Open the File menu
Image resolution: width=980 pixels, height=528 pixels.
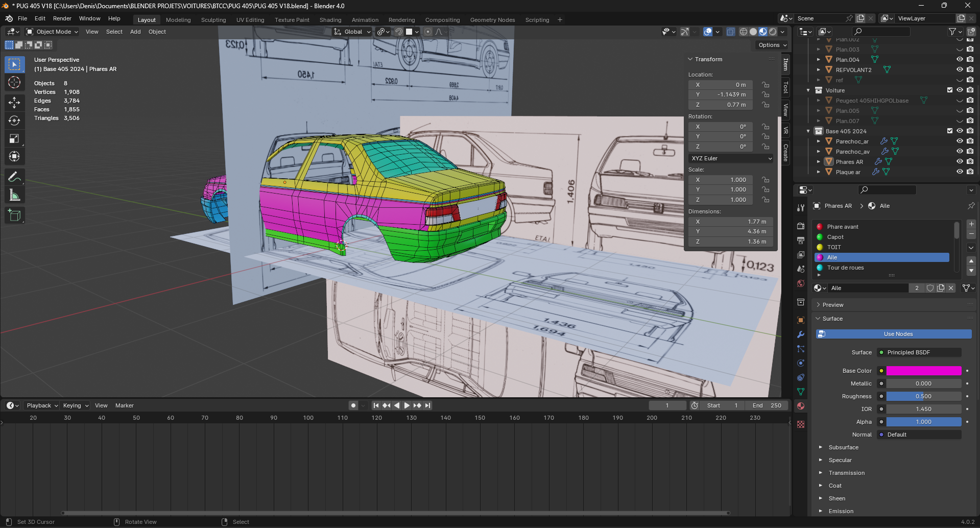22,18
